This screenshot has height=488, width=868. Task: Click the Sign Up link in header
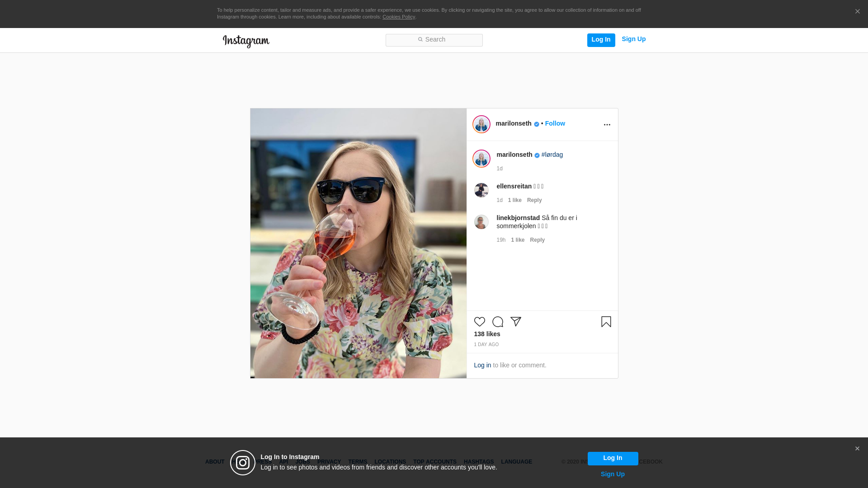[633, 39]
